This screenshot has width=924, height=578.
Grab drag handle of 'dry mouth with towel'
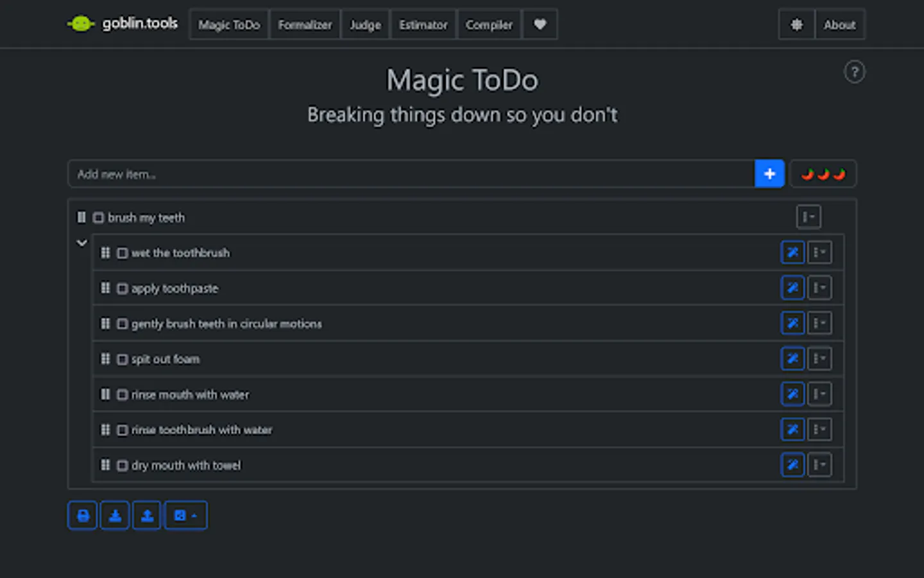[x=105, y=464]
